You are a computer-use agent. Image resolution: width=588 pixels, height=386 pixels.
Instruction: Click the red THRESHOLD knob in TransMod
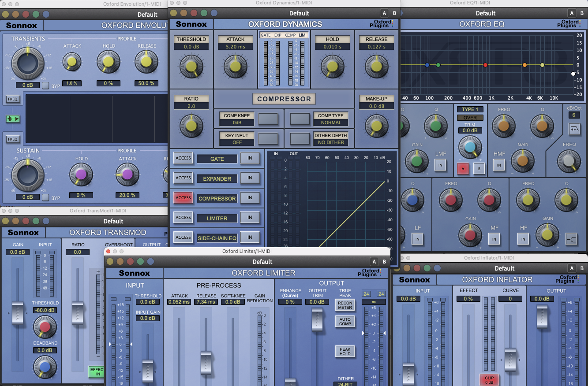coord(45,327)
